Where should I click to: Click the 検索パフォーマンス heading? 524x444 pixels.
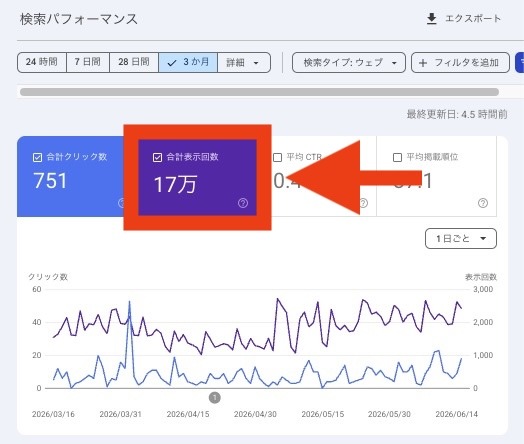[79, 19]
